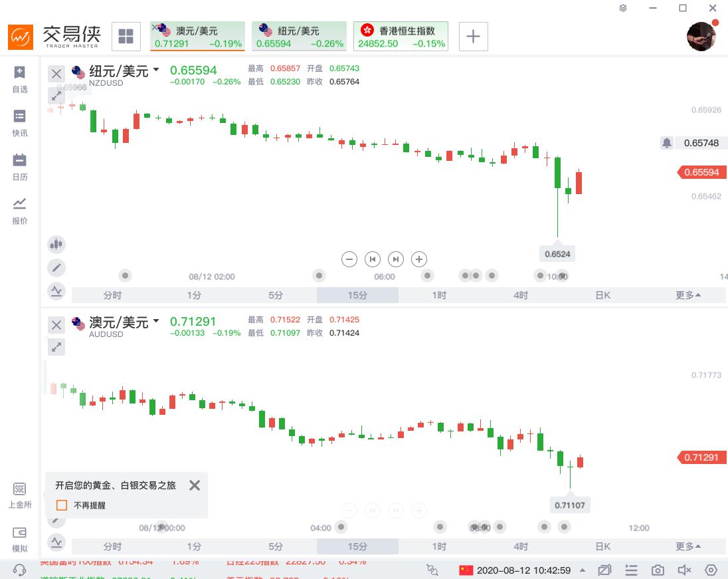Open the 澳元/美元 symbol dropdown arrow

pos(156,320)
